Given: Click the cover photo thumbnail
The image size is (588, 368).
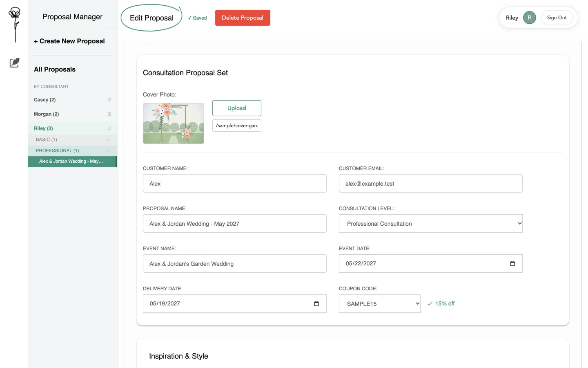Looking at the screenshot, I should [174, 123].
